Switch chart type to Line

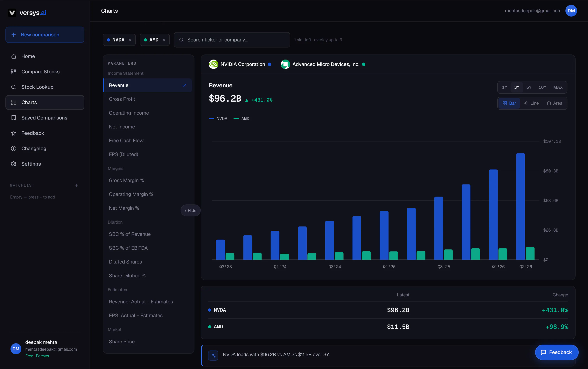click(531, 104)
